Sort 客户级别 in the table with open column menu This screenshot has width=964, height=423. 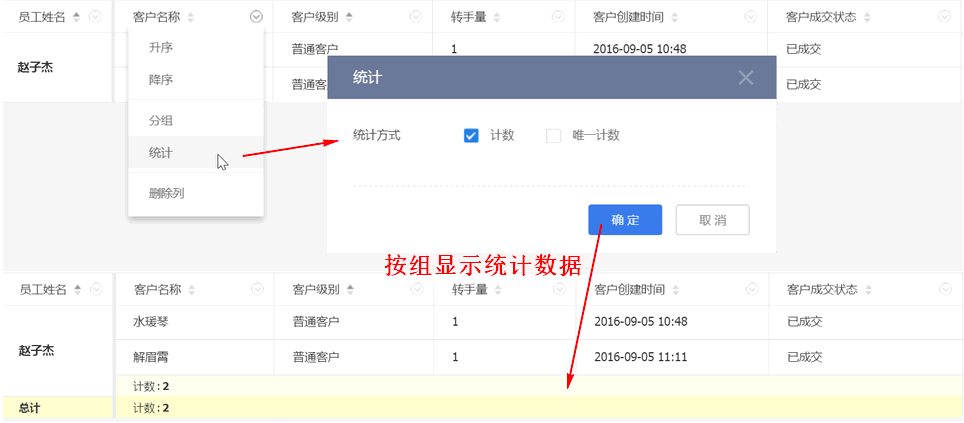[x=349, y=17]
